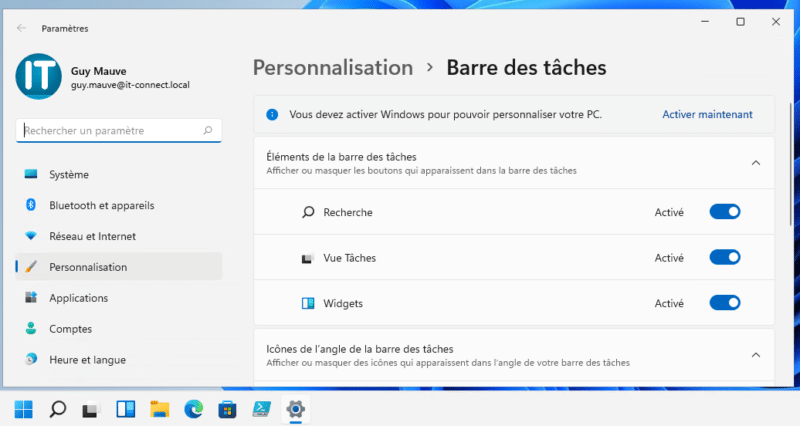Click the back arrow in Paramètres

tap(21, 28)
